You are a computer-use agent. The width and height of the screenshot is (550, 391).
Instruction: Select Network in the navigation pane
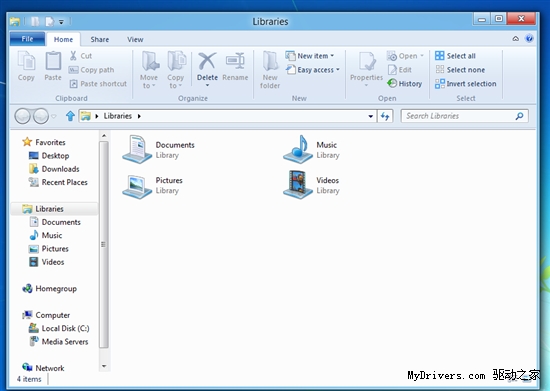point(43,368)
